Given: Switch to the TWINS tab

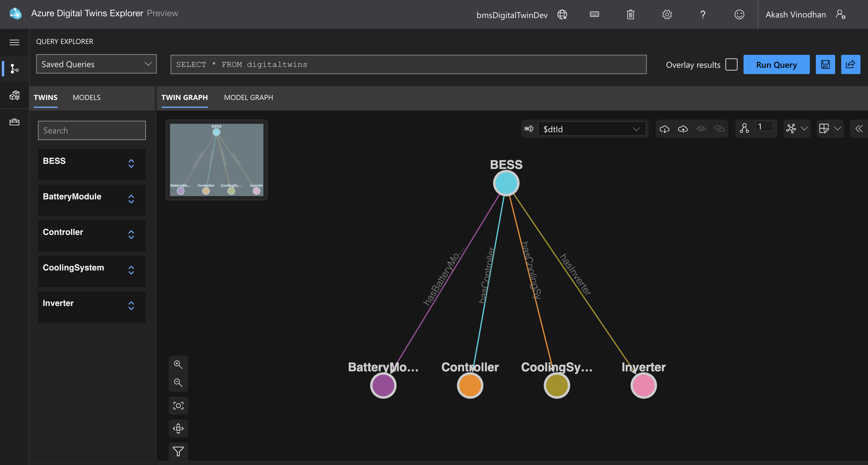Looking at the screenshot, I should tap(46, 98).
